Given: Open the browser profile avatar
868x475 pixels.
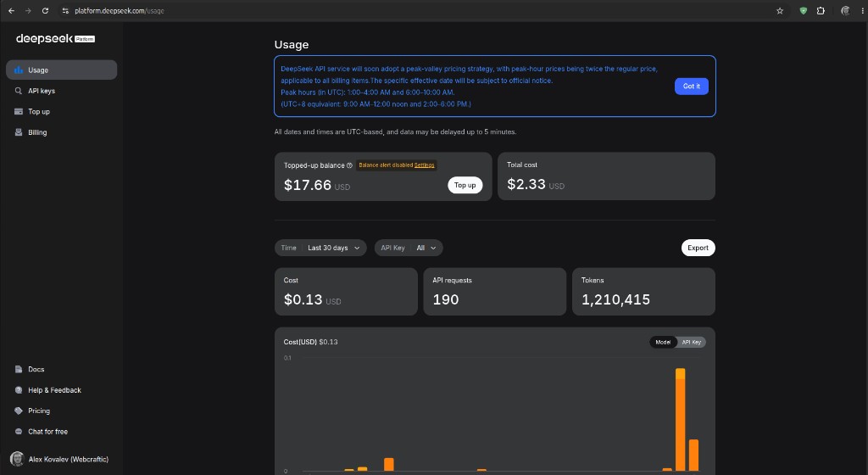Looking at the screenshot, I should click(845, 10).
